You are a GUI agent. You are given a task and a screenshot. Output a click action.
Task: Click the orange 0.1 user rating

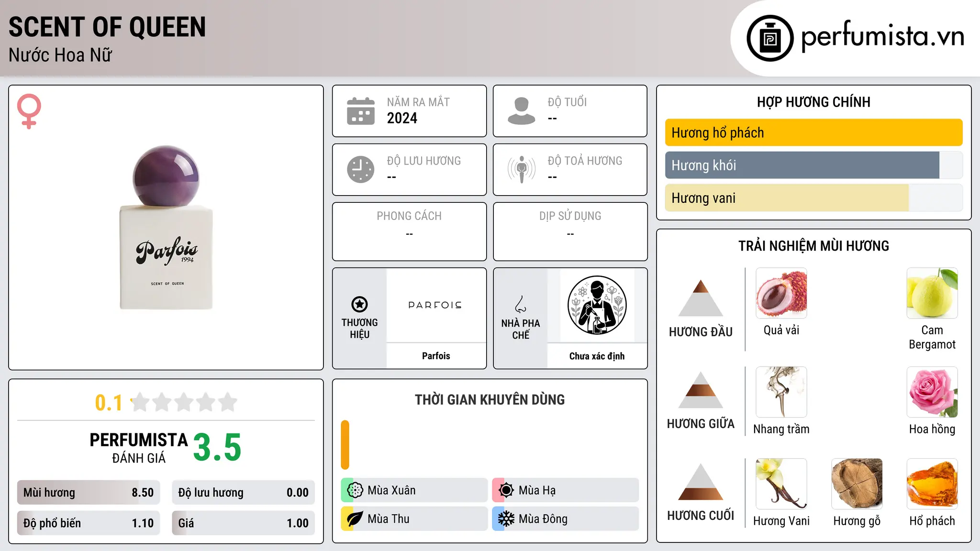click(x=109, y=403)
